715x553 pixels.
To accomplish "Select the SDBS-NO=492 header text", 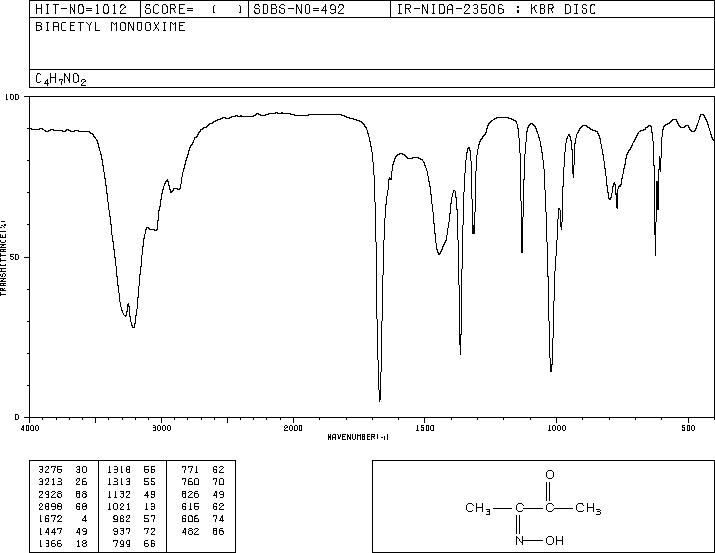I will (x=299, y=9).
